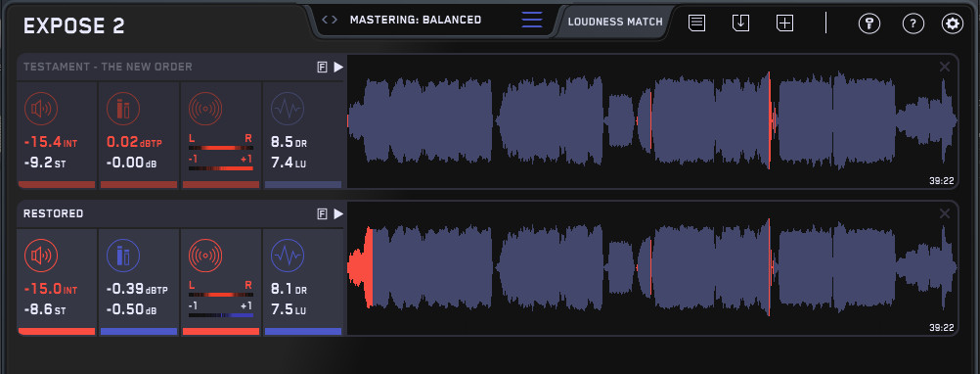Click loudness speaker icon on Restored track

[41, 256]
